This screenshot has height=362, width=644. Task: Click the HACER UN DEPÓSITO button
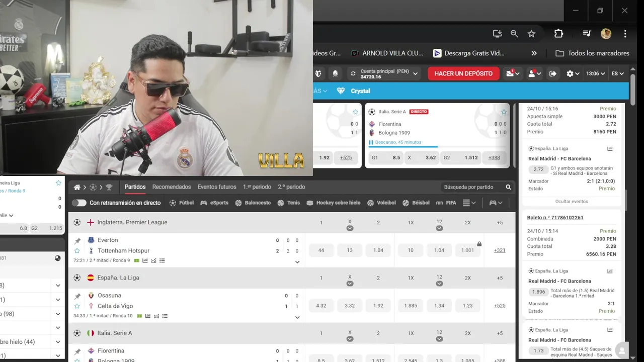point(463,73)
